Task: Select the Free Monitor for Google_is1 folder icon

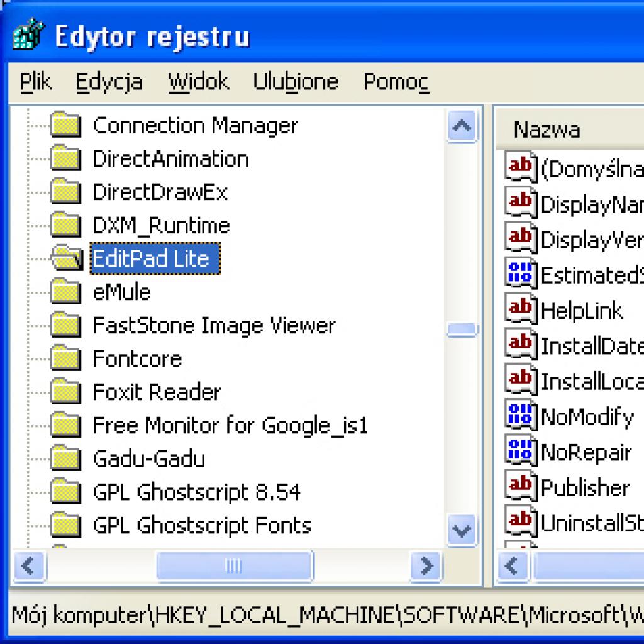Action: [65, 425]
